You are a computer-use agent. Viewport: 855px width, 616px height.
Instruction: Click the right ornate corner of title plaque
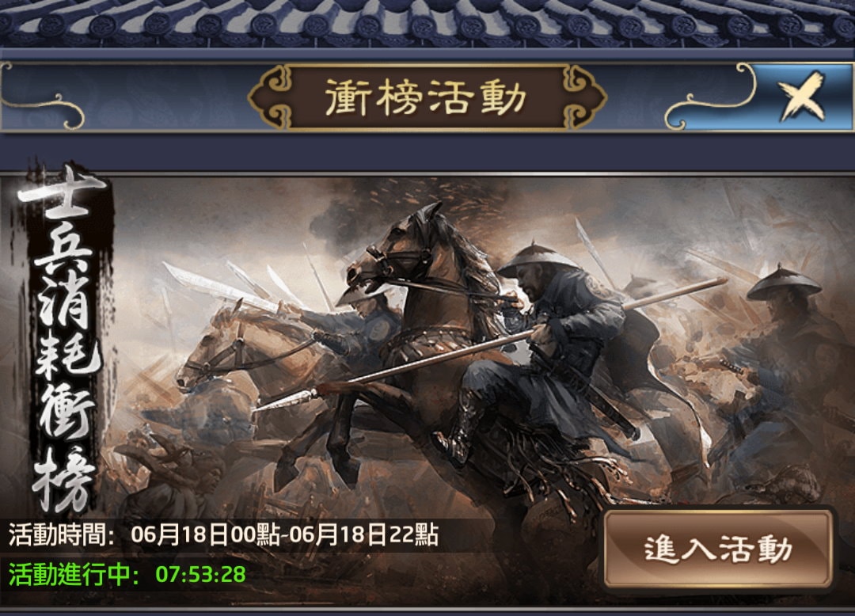tap(583, 97)
